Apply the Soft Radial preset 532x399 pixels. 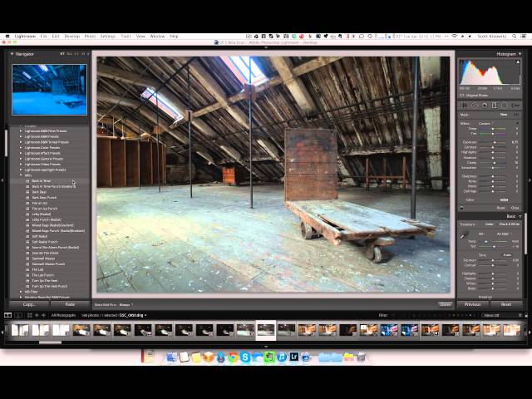40,236
